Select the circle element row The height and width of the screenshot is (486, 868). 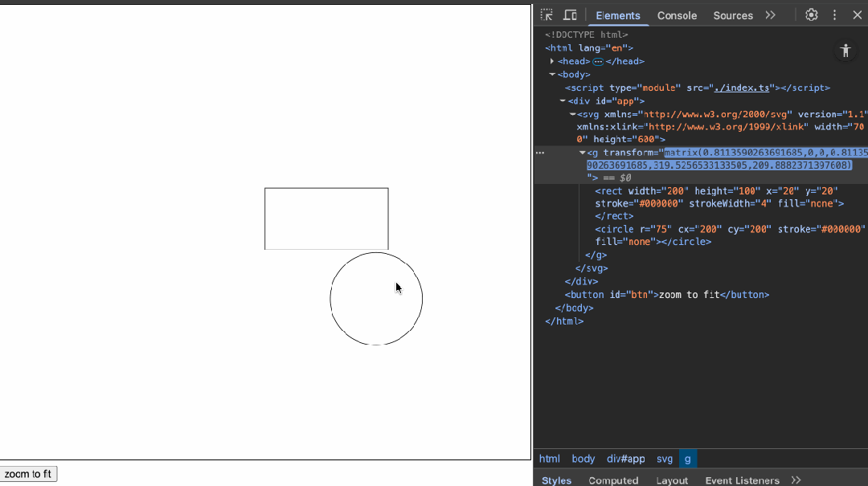point(730,235)
